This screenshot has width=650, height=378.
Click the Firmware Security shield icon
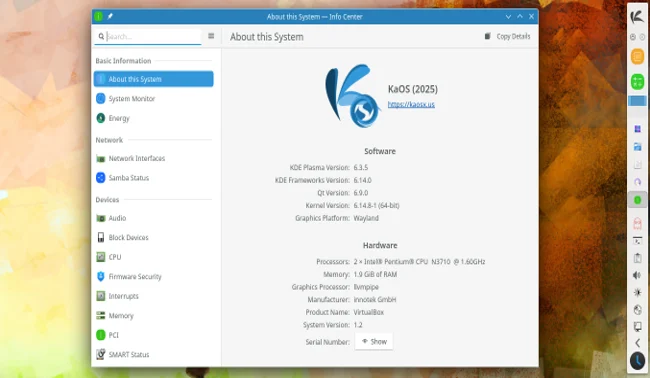point(101,276)
